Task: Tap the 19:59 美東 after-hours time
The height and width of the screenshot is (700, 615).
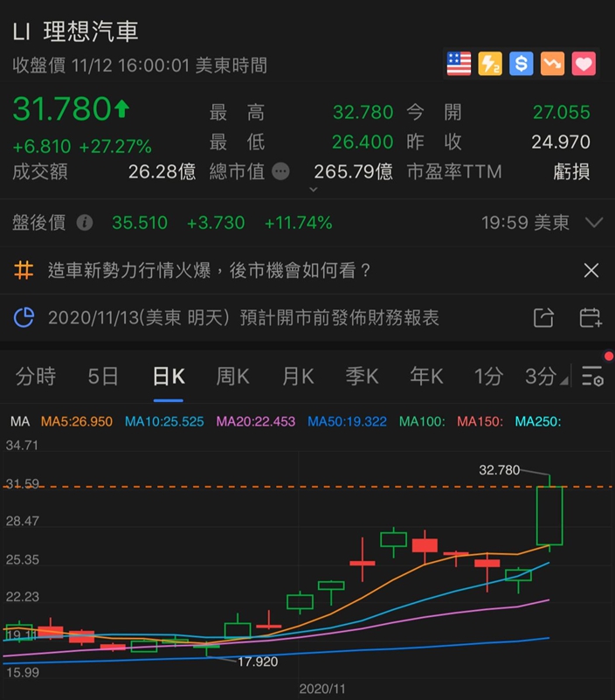Action: tap(525, 222)
